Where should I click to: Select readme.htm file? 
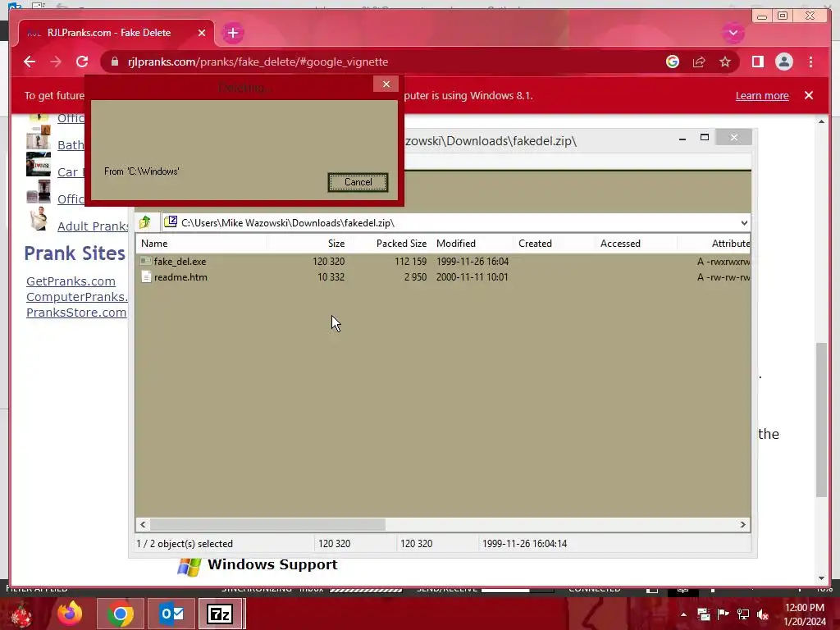180,277
